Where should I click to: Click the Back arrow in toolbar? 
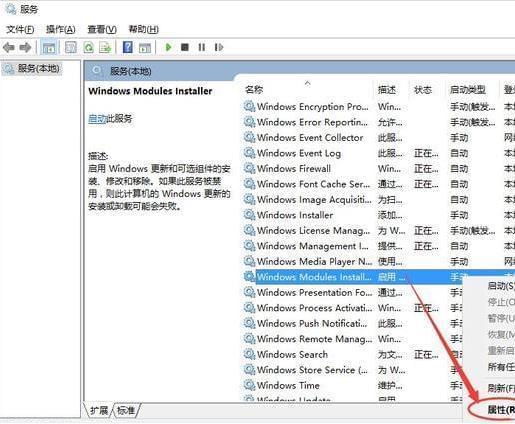[x=9, y=47]
